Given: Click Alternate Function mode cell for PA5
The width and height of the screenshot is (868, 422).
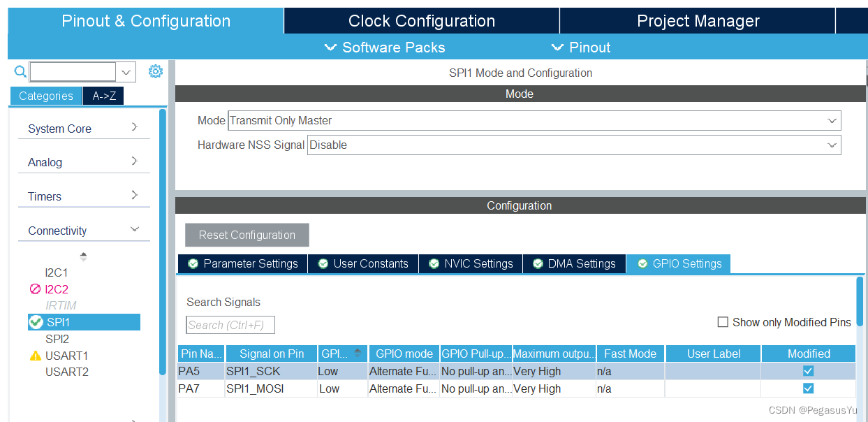Looking at the screenshot, I should click(404, 371).
